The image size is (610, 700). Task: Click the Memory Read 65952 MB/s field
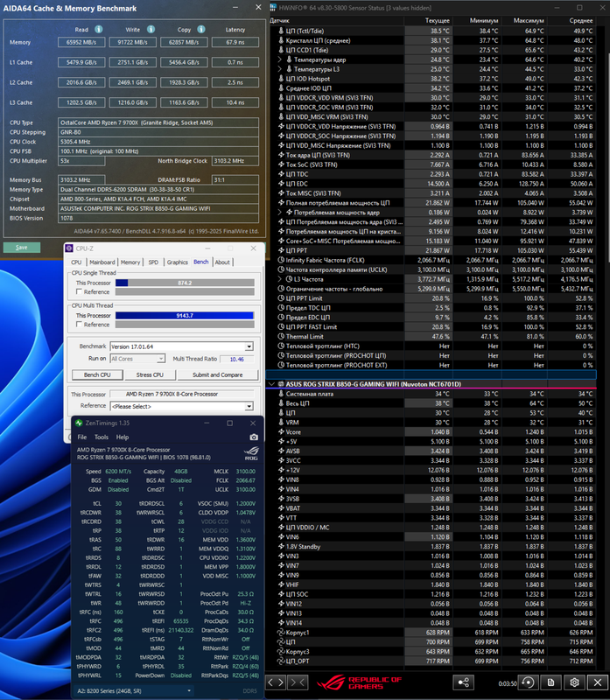(81, 42)
